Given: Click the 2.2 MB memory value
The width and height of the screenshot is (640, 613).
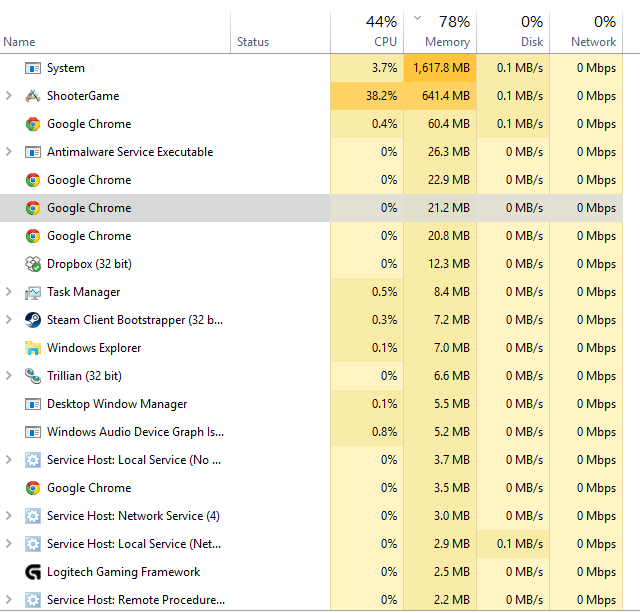Looking at the screenshot, I should pos(451,600).
